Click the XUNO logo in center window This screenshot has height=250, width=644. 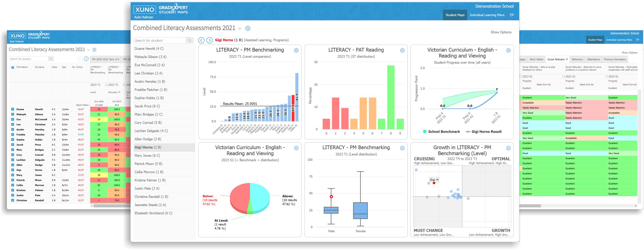coord(145,10)
